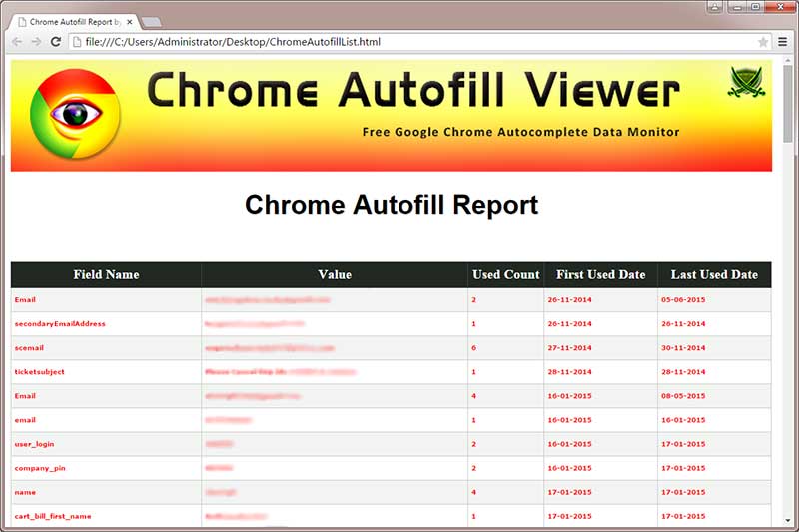
Task: Click the Field Name column header
Action: coord(106,274)
